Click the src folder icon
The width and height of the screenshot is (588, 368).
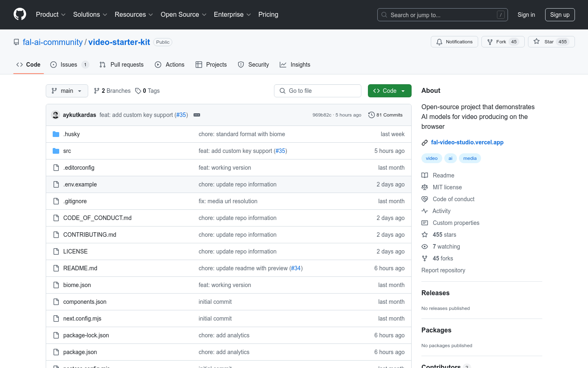[x=56, y=151]
